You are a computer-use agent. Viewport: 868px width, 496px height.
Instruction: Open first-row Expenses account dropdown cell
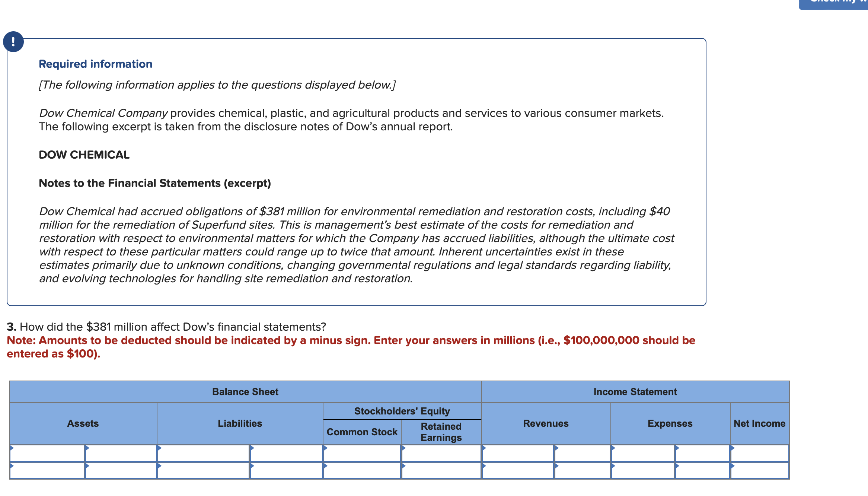(643, 453)
